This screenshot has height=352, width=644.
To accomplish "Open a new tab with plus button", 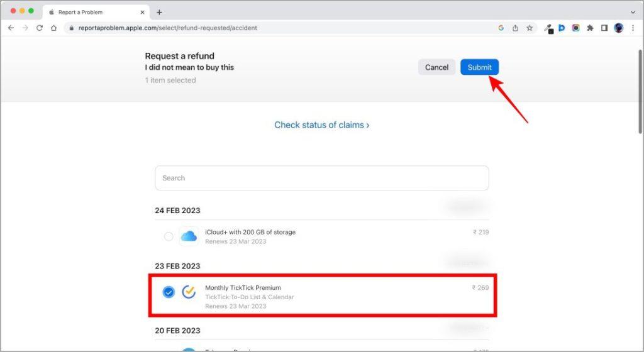I will tap(159, 13).
